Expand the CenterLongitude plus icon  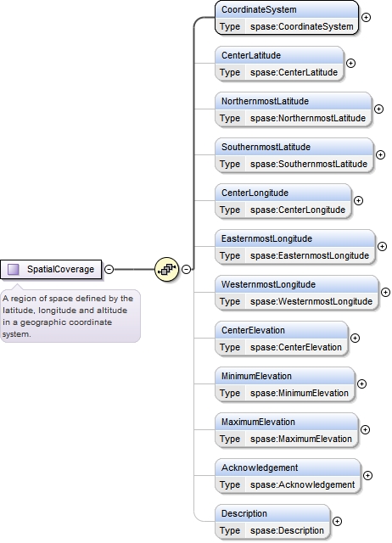click(x=358, y=200)
